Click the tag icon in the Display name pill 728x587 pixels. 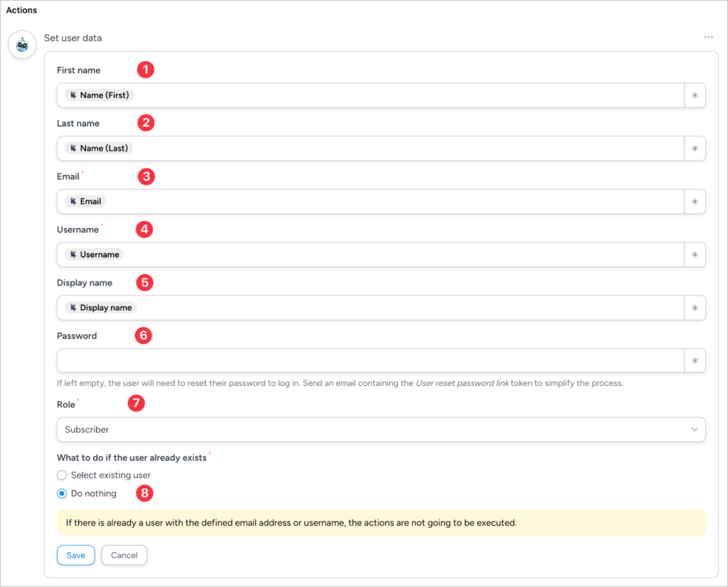point(74,308)
